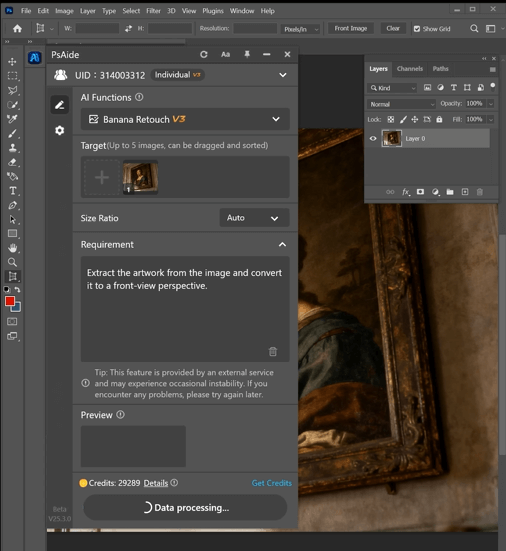Create a new layer group
506x551 pixels.
click(450, 192)
